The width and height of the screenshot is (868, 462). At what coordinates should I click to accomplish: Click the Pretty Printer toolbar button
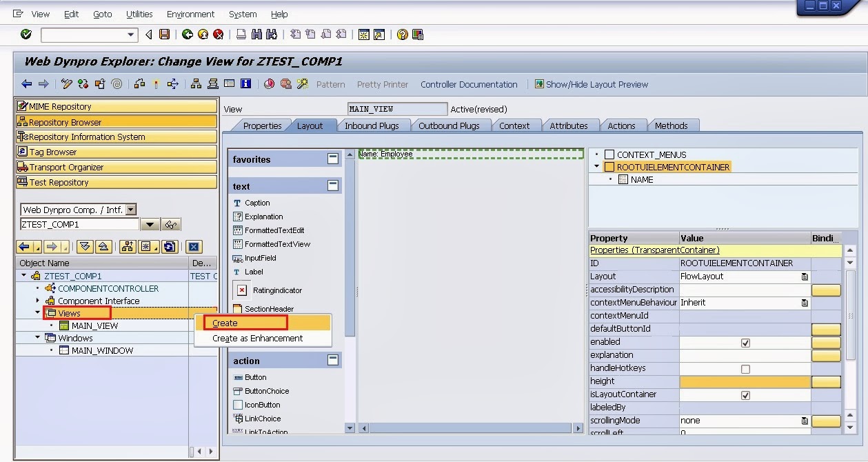(x=383, y=84)
